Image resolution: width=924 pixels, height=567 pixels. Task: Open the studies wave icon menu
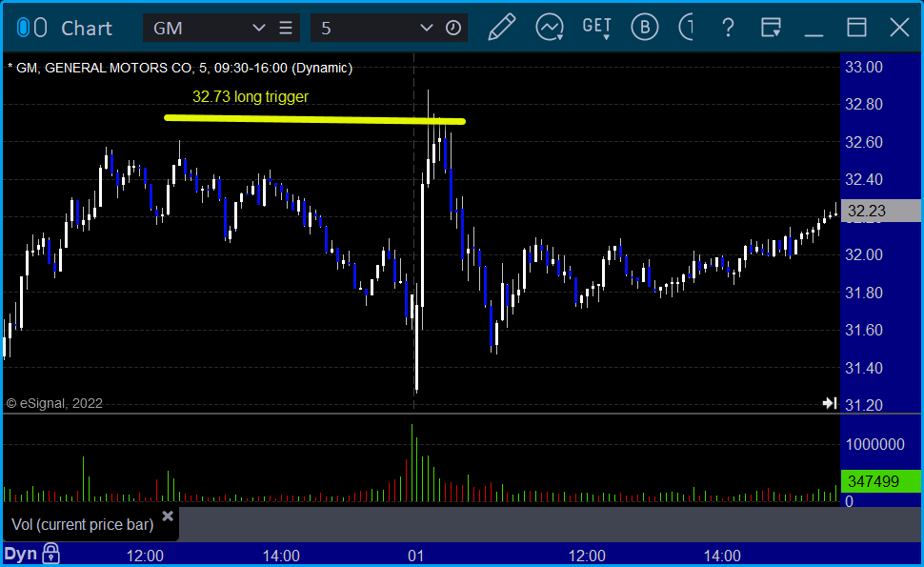click(x=550, y=28)
